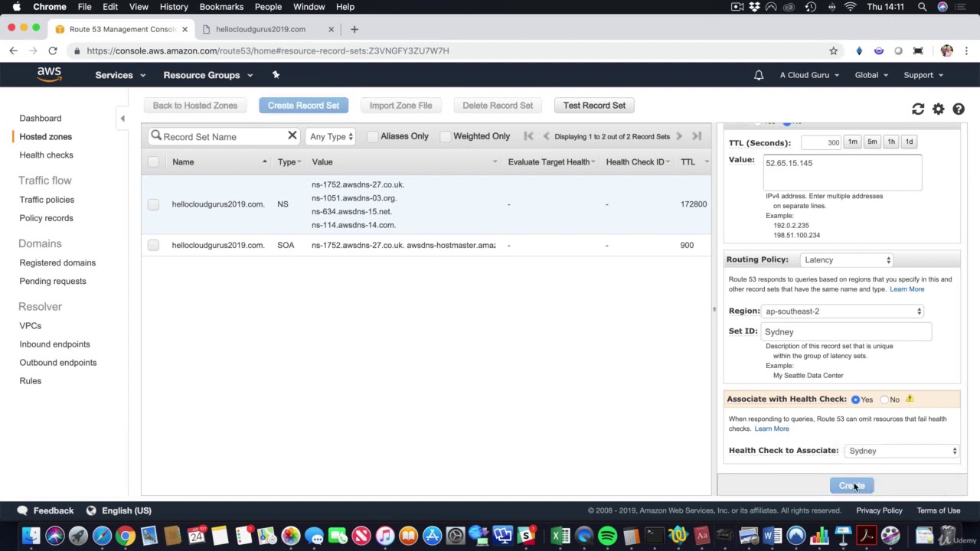This screenshot has height=551, width=980.
Task: Select Yes for Associate with Health Check
Action: point(856,399)
